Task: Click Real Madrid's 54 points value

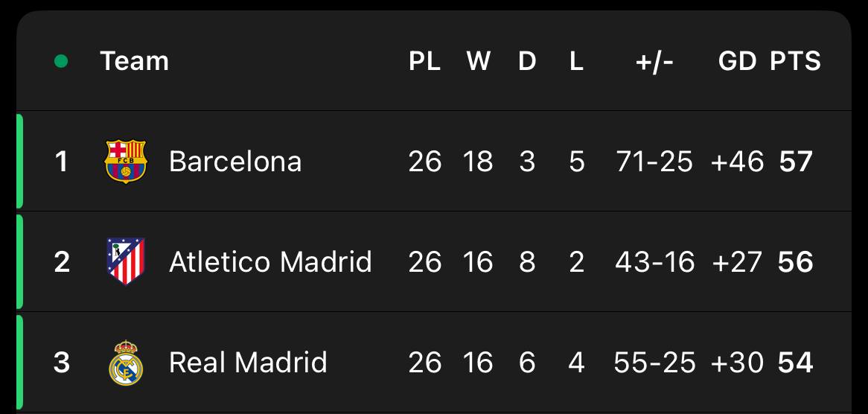Action: [x=796, y=363]
